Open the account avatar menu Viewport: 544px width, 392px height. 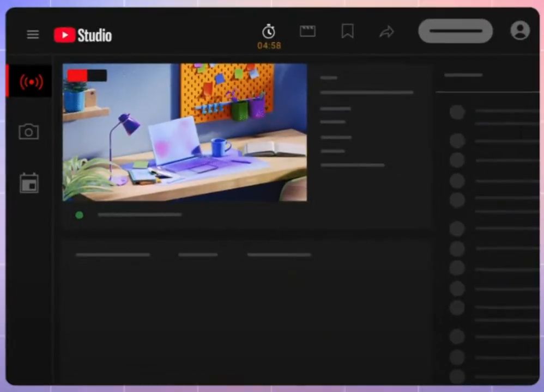tap(519, 30)
